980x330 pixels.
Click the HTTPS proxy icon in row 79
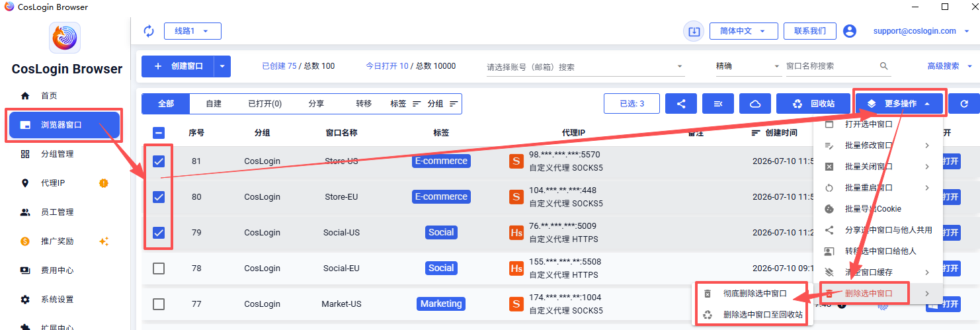click(x=516, y=232)
